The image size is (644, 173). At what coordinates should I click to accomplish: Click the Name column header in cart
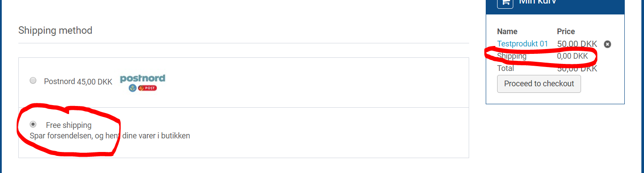pyautogui.click(x=507, y=32)
